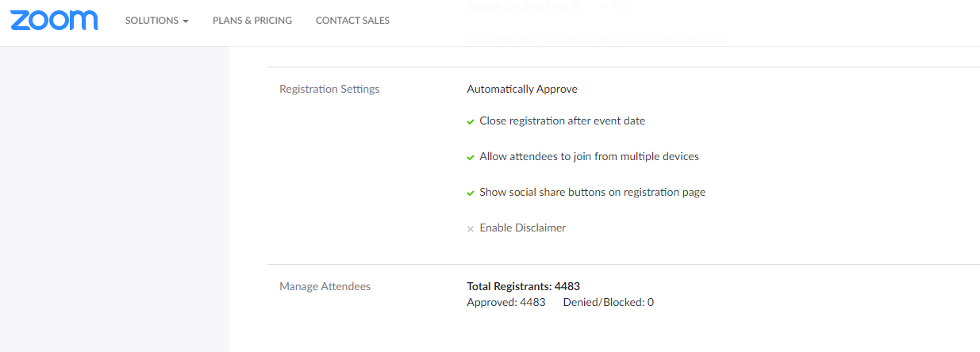This screenshot has height=352, width=980.
Task: Click the Zoom logo
Action: 54,21
